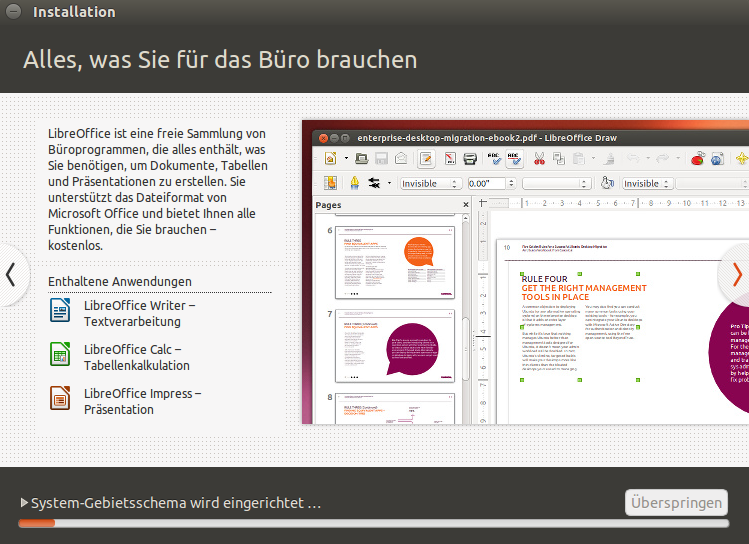Image resolution: width=749 pixels, height=544 pixels.
Task: Click the Styles icon on second toolbar
Action: click(330, 183)
